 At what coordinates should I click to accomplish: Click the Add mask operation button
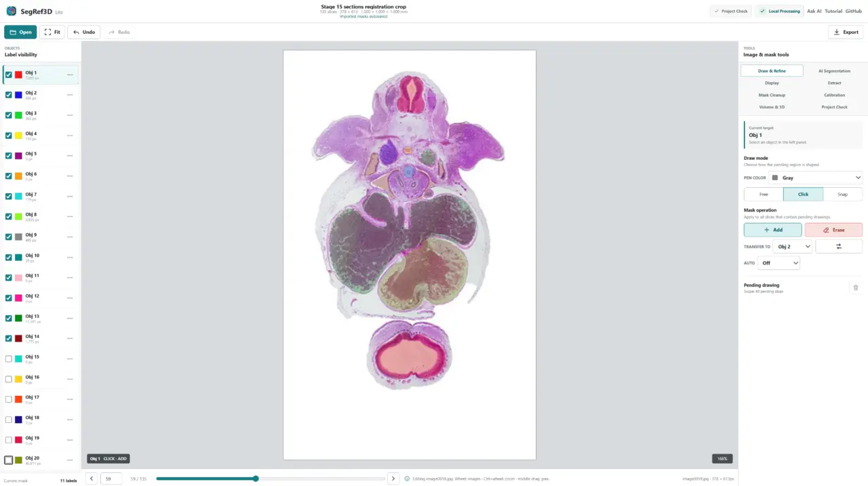(x=772, y=230)
